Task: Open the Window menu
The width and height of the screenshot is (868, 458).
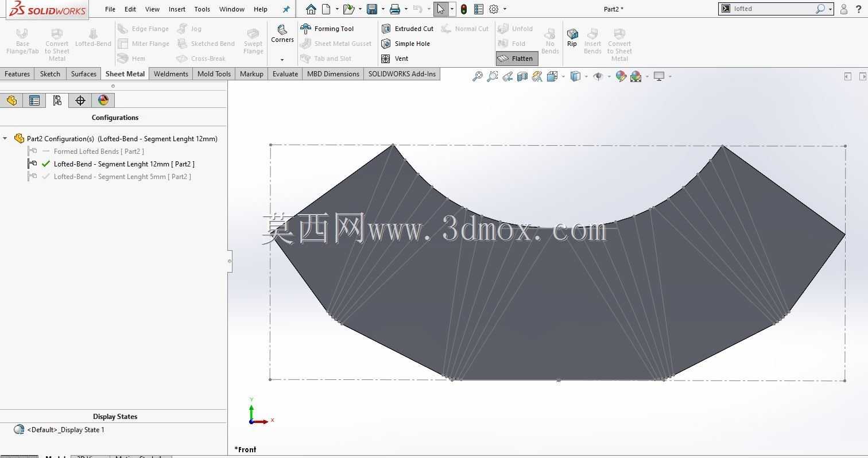Action: click(x=232, y=9)
